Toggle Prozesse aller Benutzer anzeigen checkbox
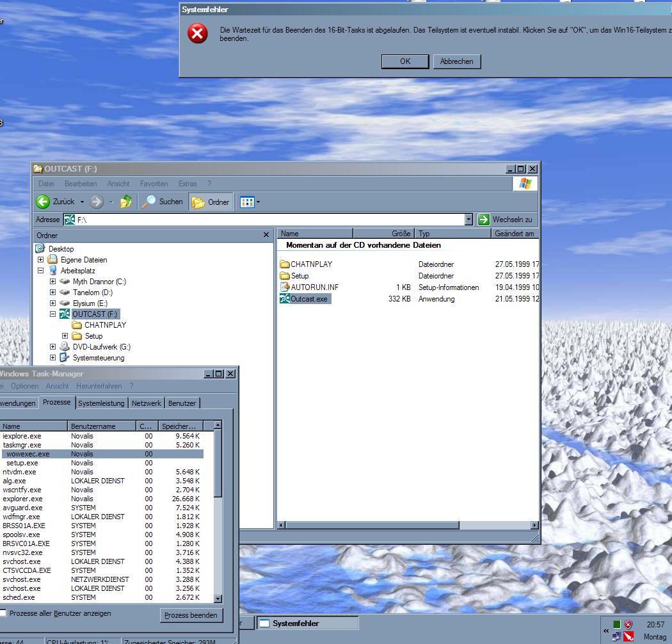The height and width of the screenshot is (644, 672). [x=3, y=613]
